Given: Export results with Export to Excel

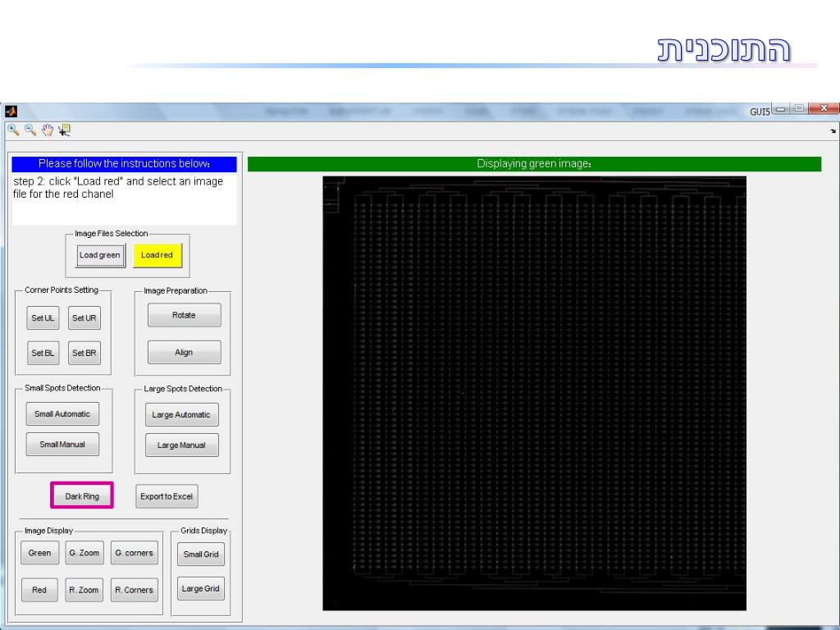Looking at the screenshot, I should [x=167, y=496].
